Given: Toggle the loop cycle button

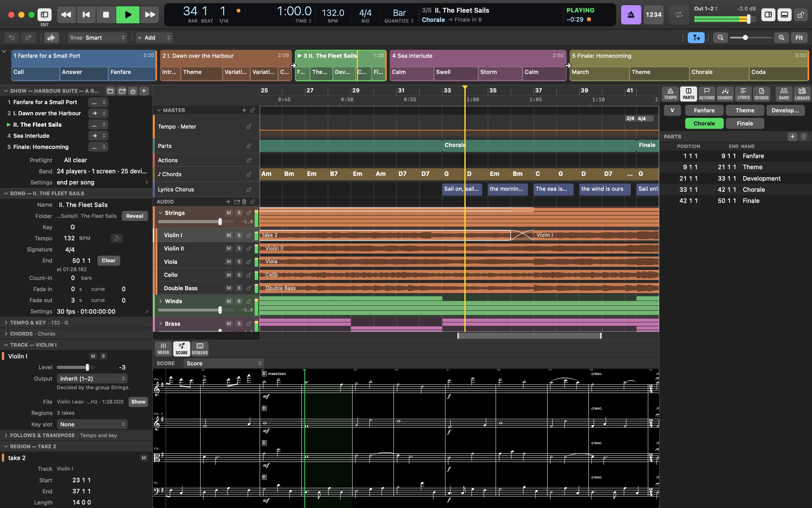Looking at the screenshot, I should point(679,15).
